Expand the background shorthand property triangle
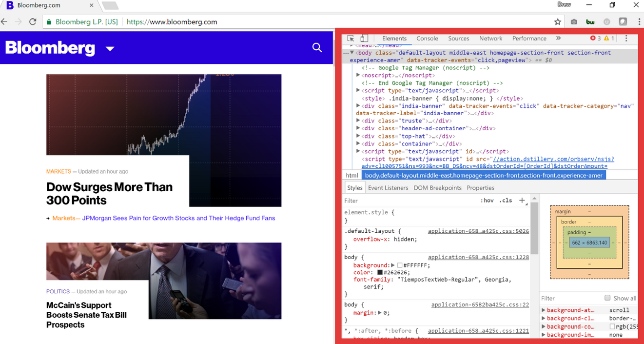 (x=393, y=265)
